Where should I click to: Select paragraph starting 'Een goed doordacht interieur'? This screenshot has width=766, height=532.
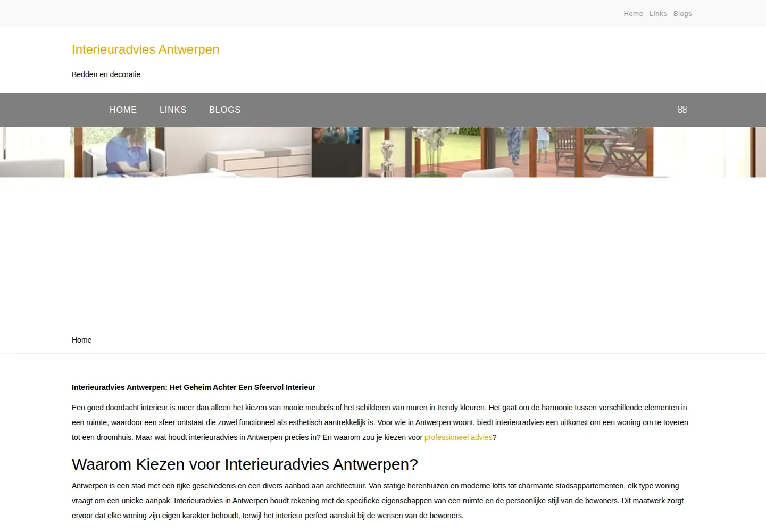click(381, 422)
